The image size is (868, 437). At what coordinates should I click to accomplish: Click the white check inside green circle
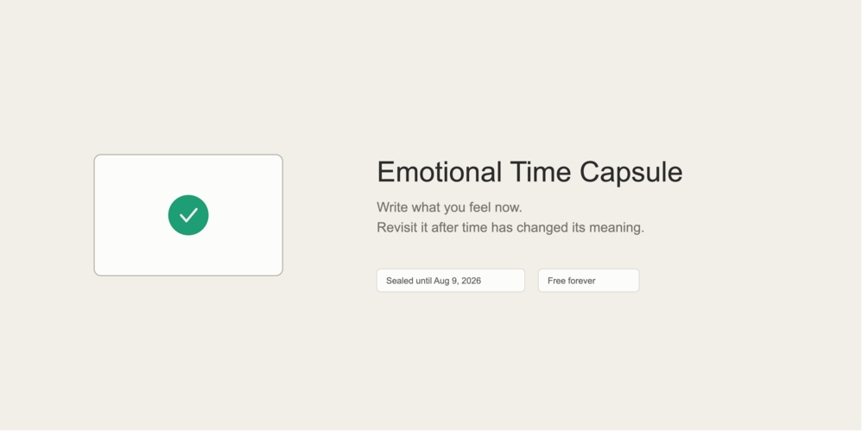188,215
